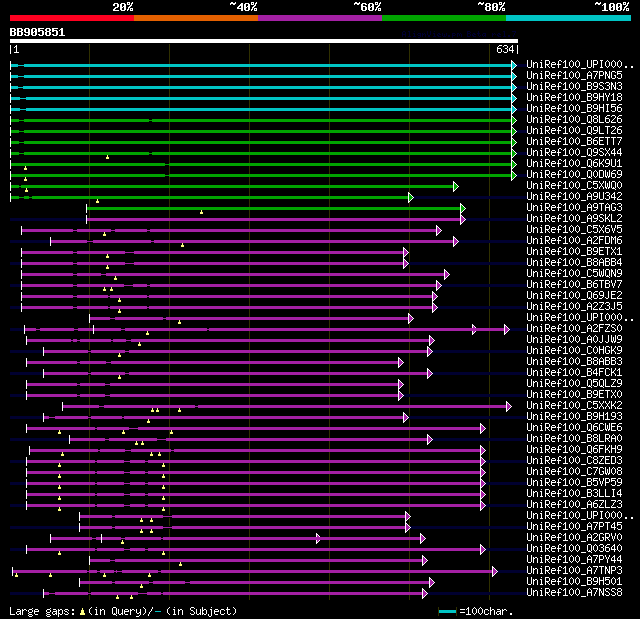
Task: Open the UniRef100_A7PNG5 hit label
Action: (574, 75)
